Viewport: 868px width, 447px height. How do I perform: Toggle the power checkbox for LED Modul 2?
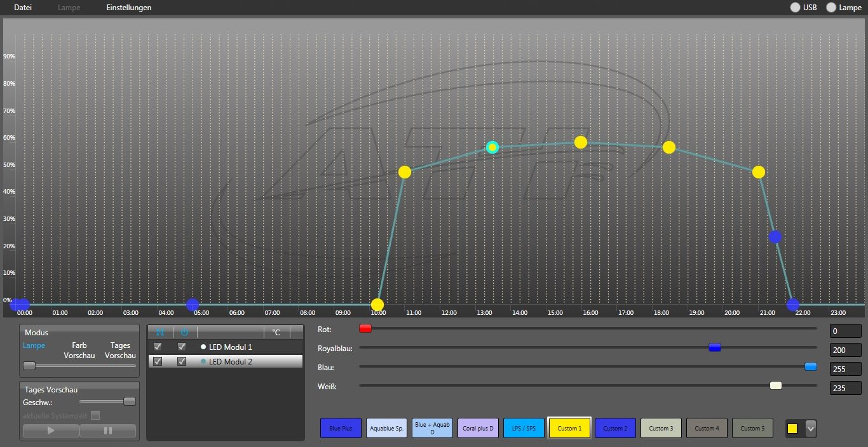pos(182,361)
